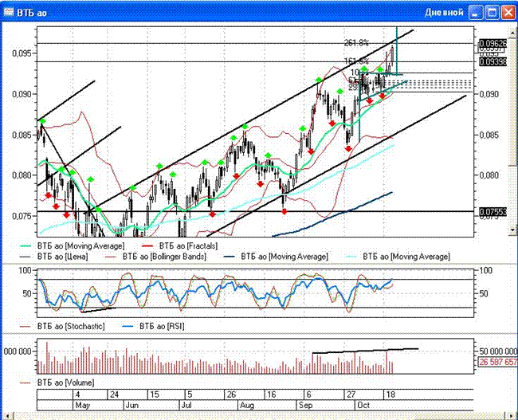Click the date 24 on time axis

click(x=114, y=394)
